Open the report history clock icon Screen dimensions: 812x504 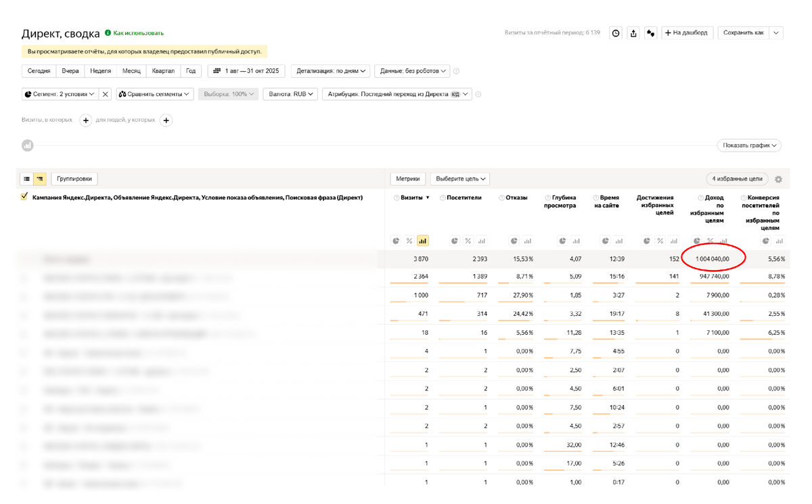(x=616, y=32)
